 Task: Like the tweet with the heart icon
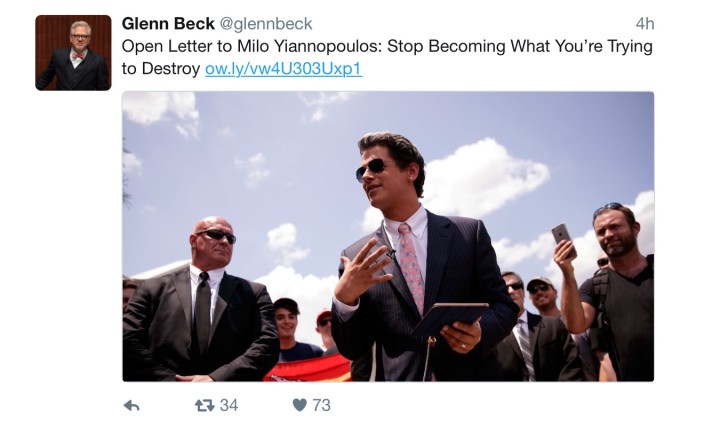(x=299, y=405)
